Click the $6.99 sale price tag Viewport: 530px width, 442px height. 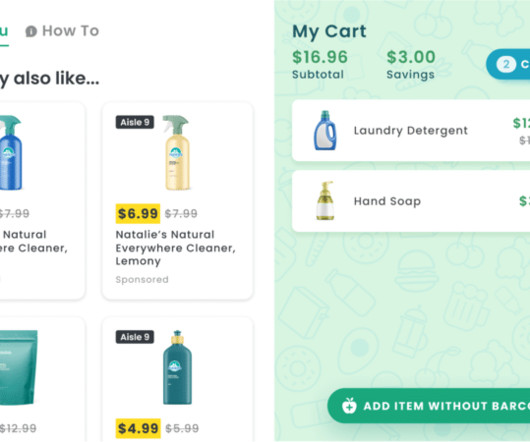click(x=138, y=214)
